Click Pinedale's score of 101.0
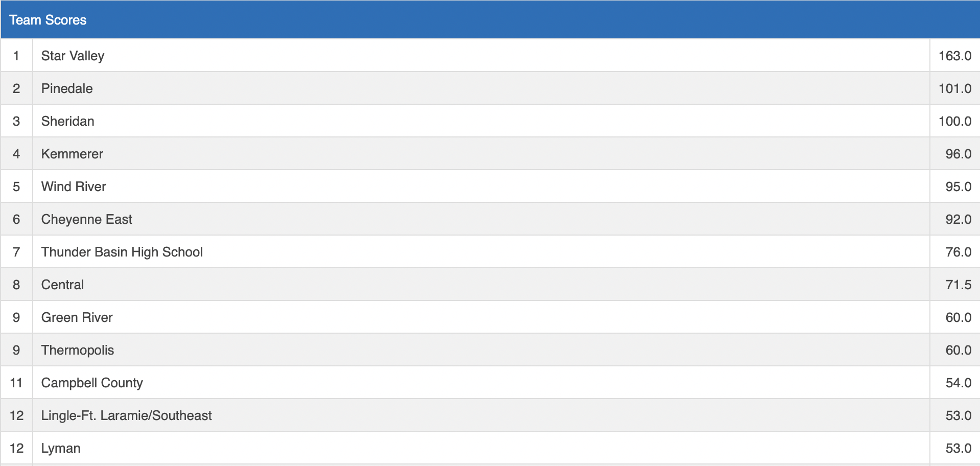The height and width of the screenshot is (466, 980). pos(954,88)
